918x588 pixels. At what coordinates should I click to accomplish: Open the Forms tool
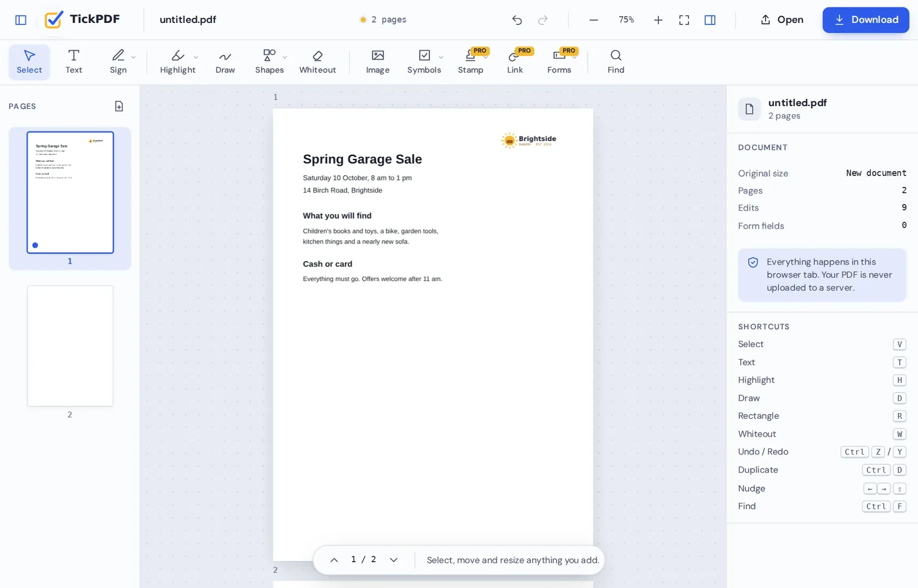(x=559, y=62)
